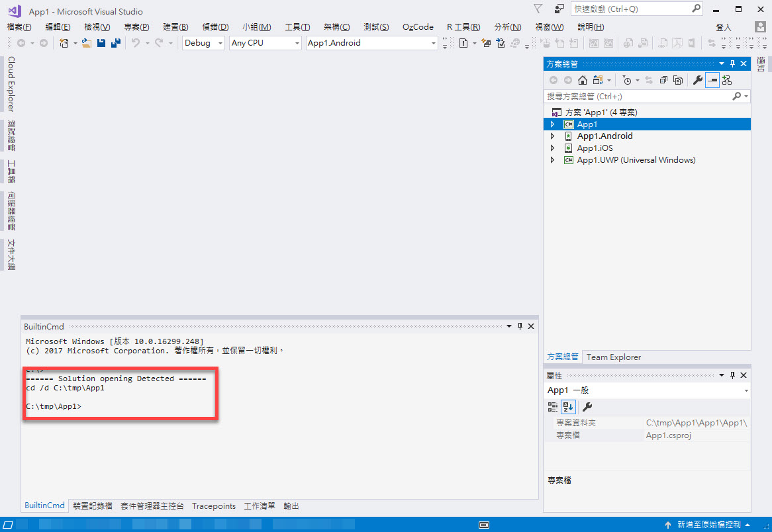Image resolution: width=772 pixels, height=532 pixels.
Task: Open the BuiltinCmd window options dropdown
Action: pos(509,326)
